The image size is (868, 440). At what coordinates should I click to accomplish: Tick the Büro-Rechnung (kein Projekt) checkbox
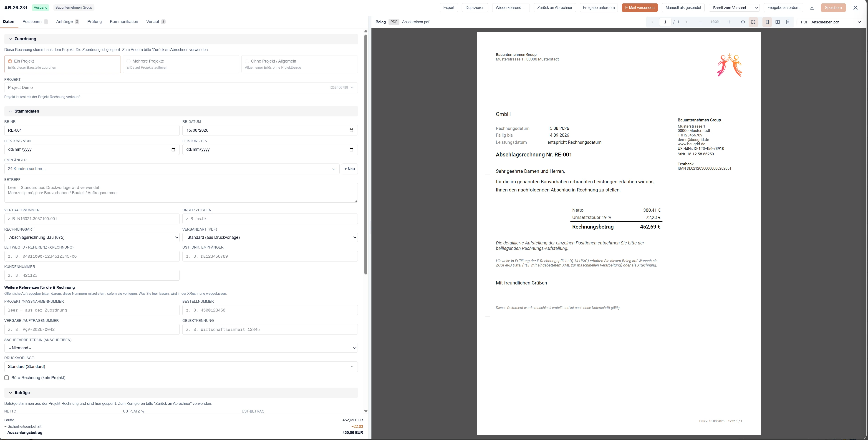click(6, 378)
